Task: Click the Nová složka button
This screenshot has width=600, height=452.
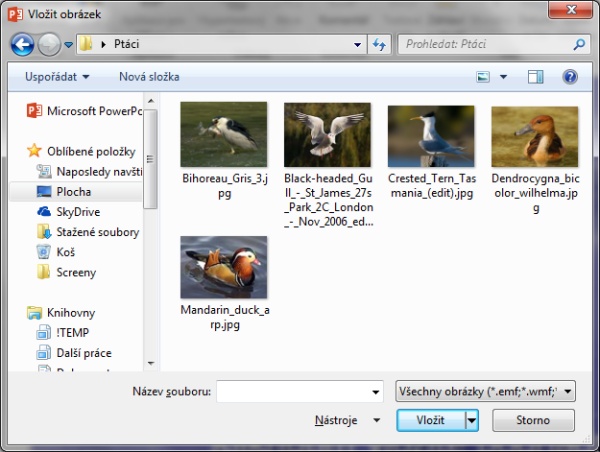Action: coord(149,77)
